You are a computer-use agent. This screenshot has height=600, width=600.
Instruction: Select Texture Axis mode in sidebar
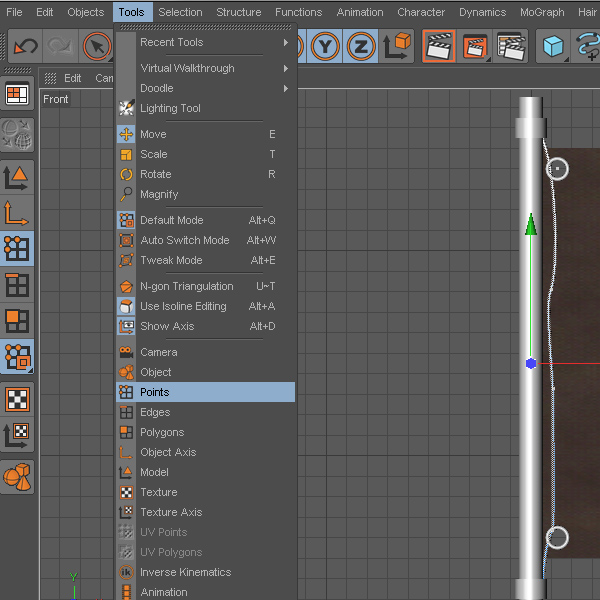17,435
